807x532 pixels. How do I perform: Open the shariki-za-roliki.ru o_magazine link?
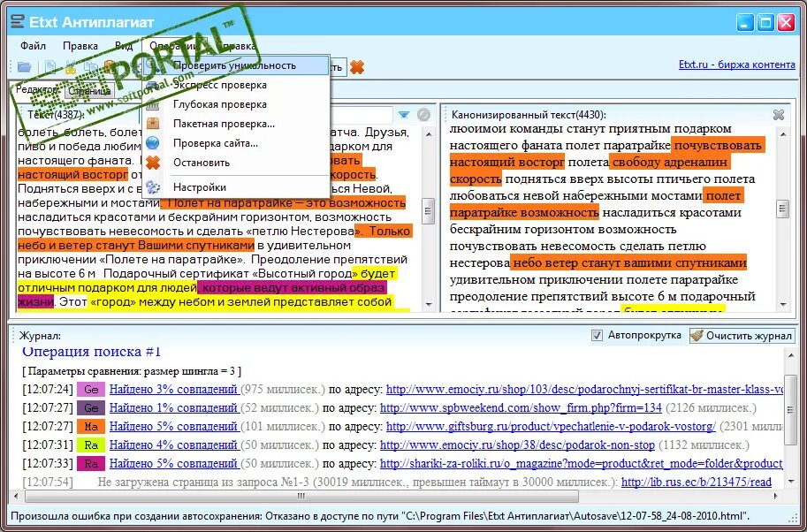[582, 463]
